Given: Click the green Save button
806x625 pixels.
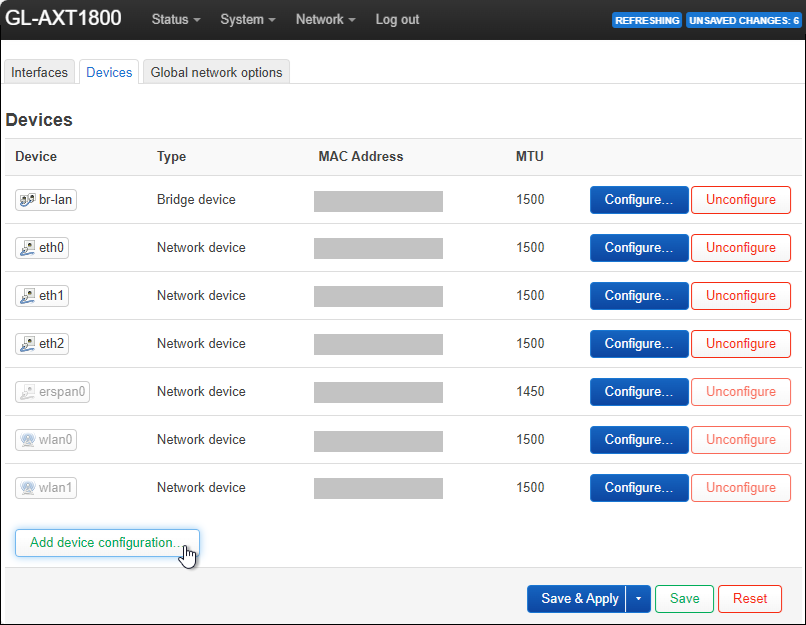Looking at the screenshot, I should 684,599.
